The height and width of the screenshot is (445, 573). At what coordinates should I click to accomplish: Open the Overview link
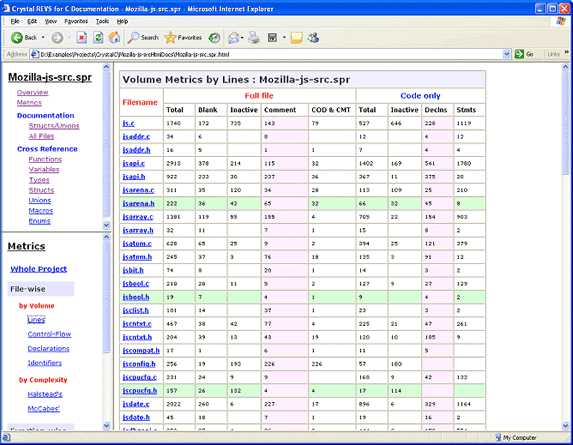click(x=33, y=92)
